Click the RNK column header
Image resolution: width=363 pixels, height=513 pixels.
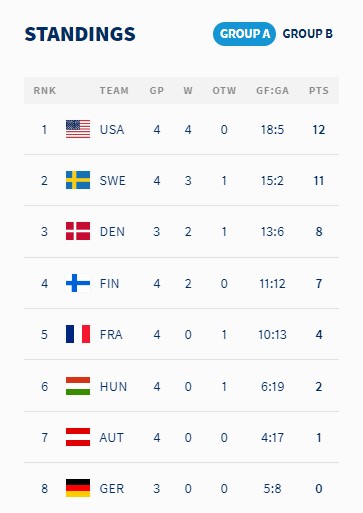(x=45, y=91)
